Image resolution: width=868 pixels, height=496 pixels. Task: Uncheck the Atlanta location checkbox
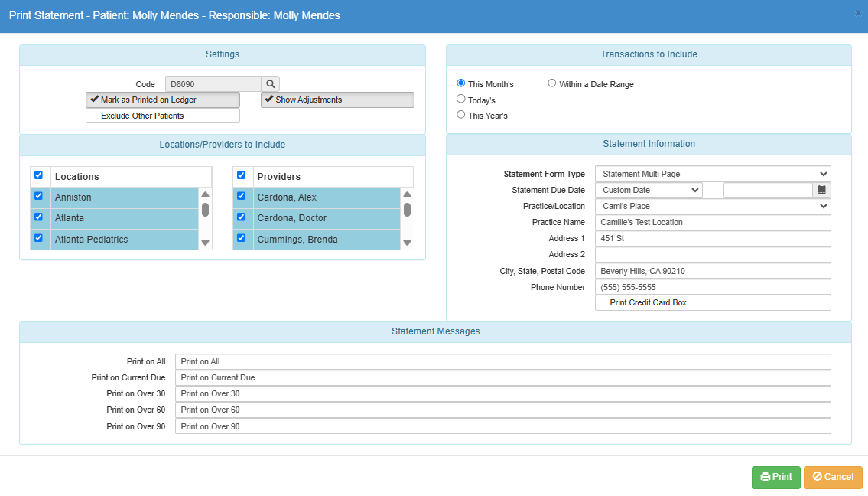click(38, 217)
